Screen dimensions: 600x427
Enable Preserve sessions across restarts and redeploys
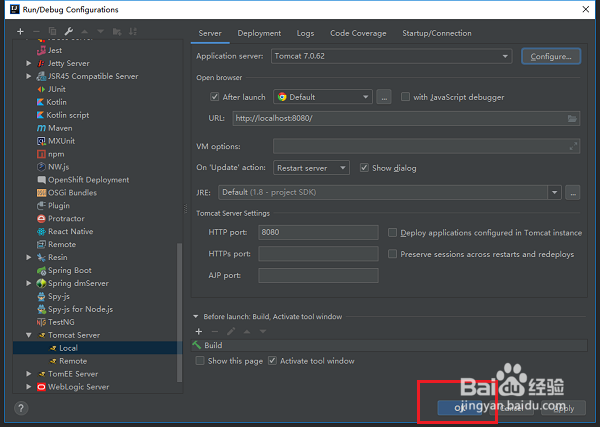[392, 254]
